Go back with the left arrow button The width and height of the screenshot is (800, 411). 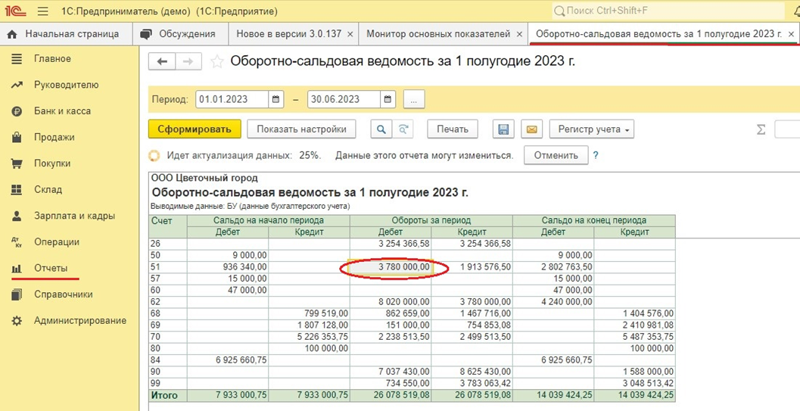click(162, 62)
